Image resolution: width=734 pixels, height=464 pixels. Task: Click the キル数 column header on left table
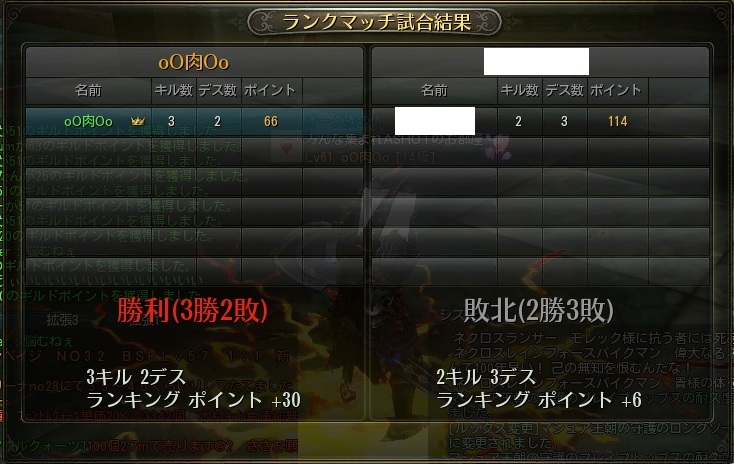[174, 90]
